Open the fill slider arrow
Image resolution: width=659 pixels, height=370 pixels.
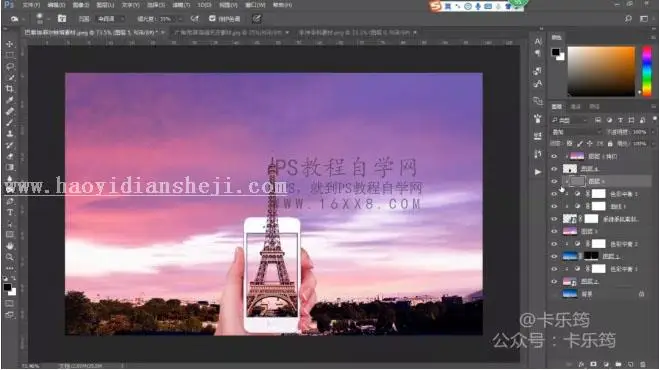click(653, 144)
